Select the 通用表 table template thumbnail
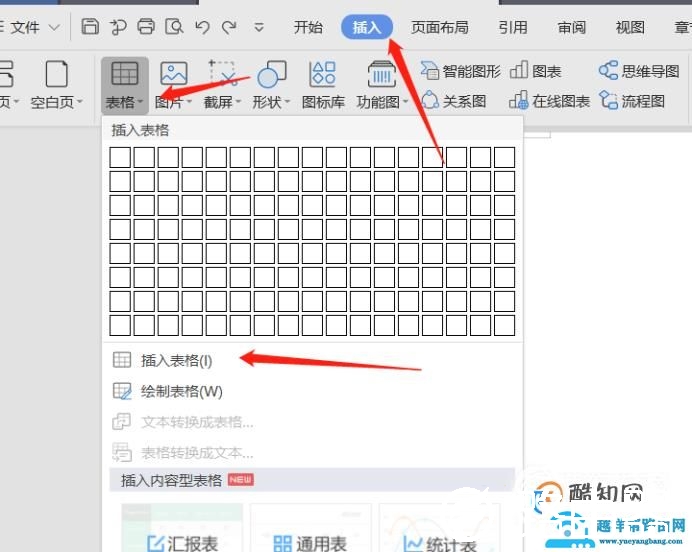 click(x=311, y=528)
